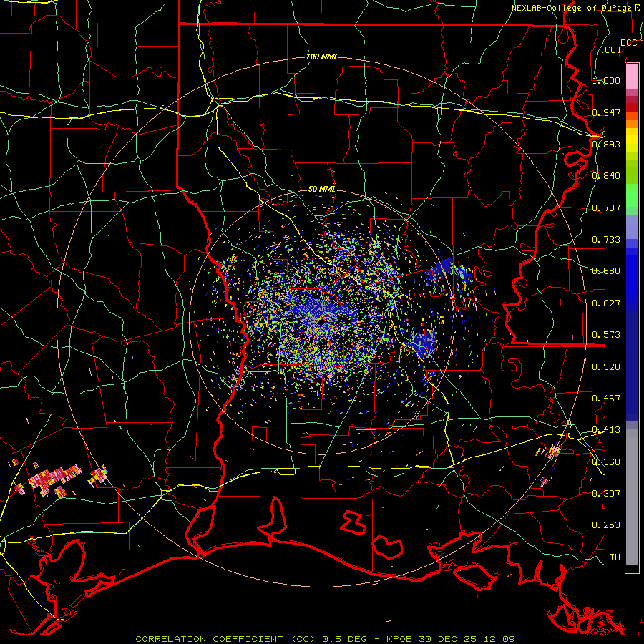Select the 0.413 scale value
The image size is (644, 644).
point(606,430)
